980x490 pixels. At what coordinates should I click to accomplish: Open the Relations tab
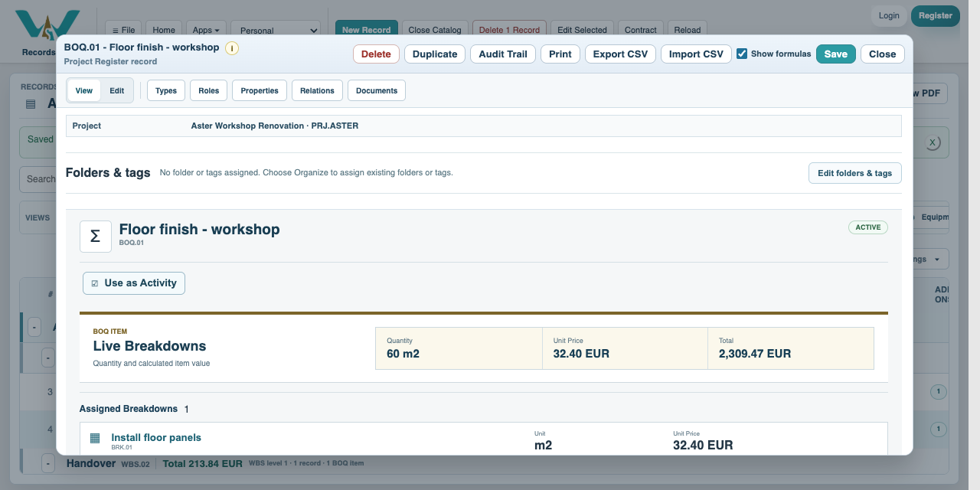pyautogui.click(x=317, y=90)
